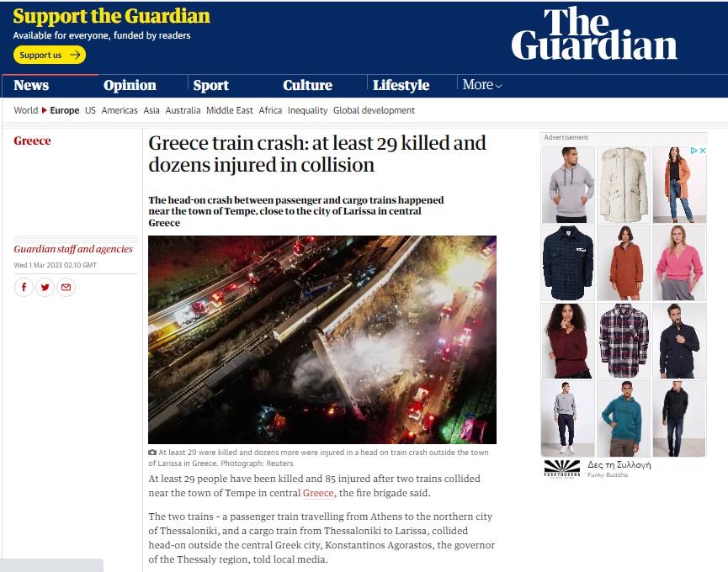Image resolution: width=728 pixels, height=572 pixels.
Task: Open the News section tab
Action: click(x=31, y=85)
